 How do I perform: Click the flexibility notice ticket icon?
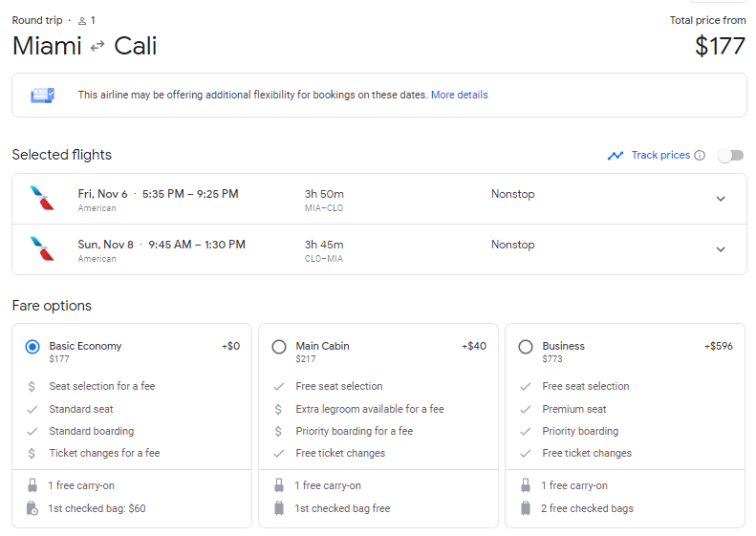coord(43,96)
